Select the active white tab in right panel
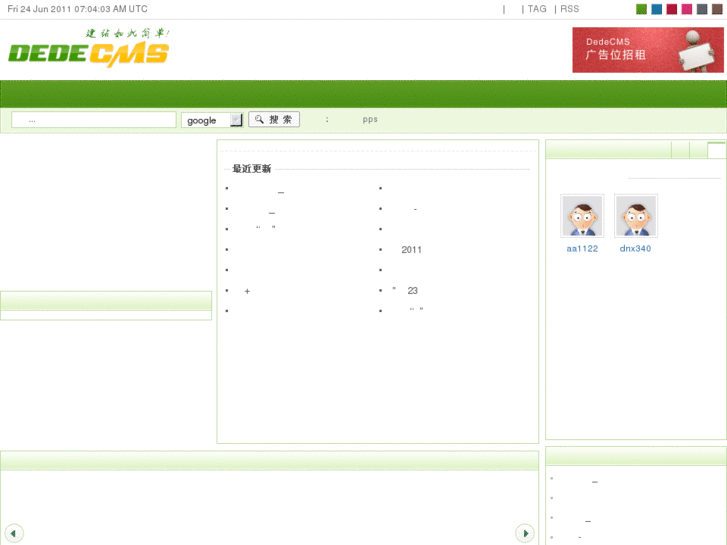This screenshot has width=727, height=545. click(716, 151)
